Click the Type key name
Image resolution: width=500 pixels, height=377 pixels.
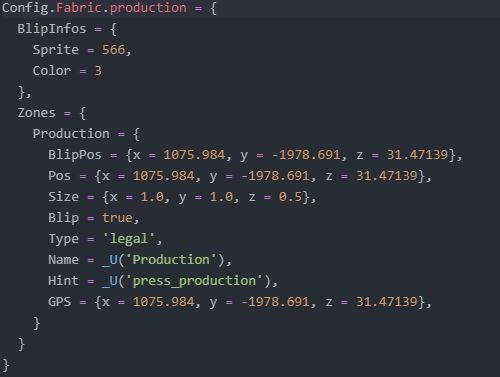click(63, 239)
